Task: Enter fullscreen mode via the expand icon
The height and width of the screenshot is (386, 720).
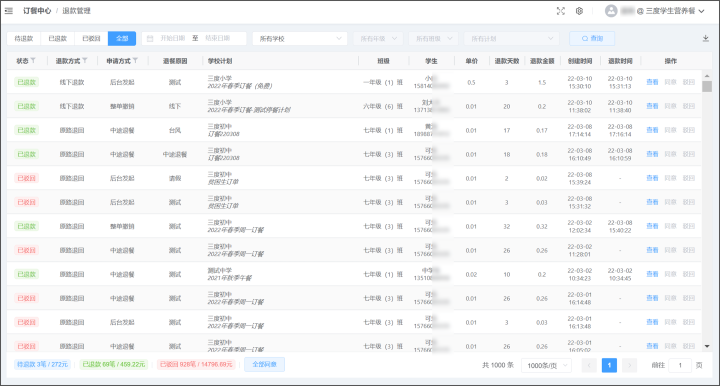Action: coord(561,11)
